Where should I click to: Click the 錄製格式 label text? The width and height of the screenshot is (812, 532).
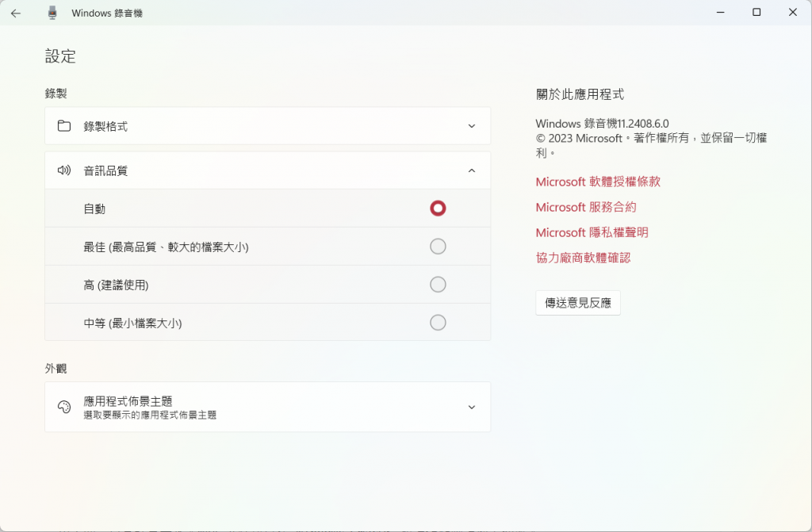(x=105, y=126)
